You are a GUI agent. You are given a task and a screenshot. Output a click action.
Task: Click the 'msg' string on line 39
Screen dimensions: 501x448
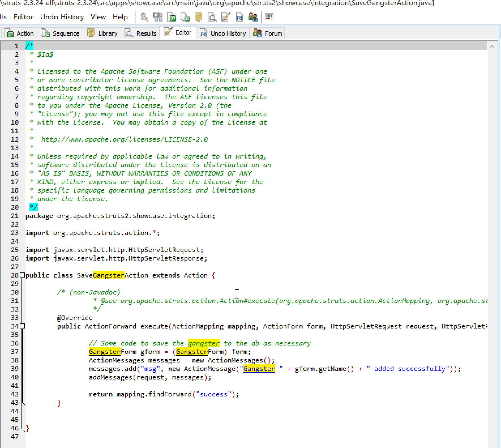click(x=150, y=369)
